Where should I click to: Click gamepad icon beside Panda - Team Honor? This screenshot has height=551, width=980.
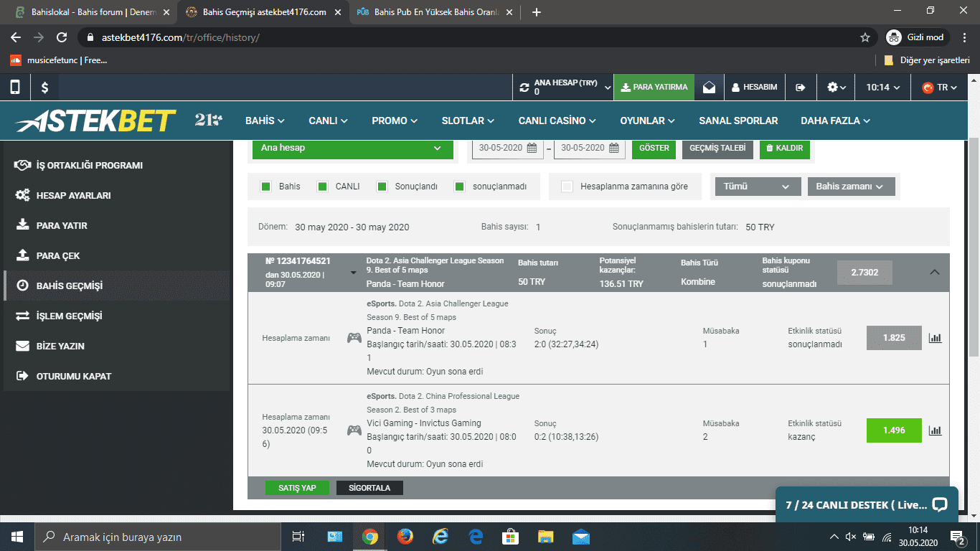(354, 338)
